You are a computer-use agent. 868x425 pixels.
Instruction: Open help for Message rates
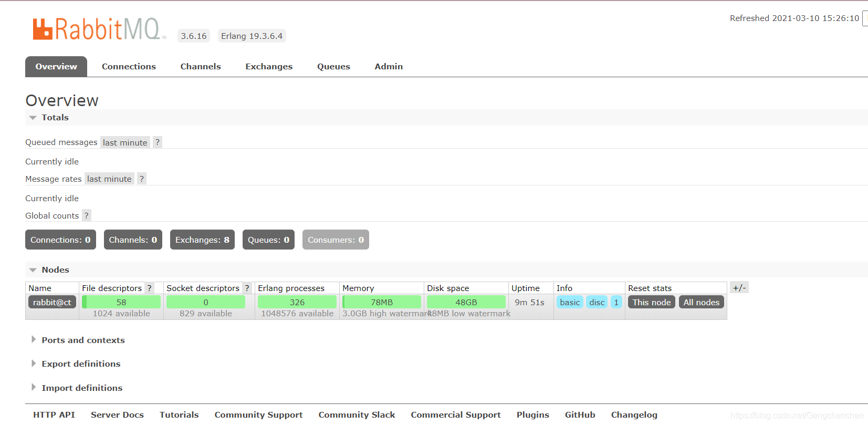[142, 179]
